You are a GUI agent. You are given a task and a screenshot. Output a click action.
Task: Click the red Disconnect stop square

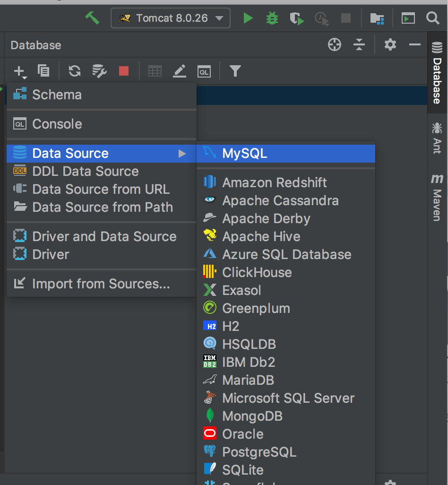pos(124,71)
